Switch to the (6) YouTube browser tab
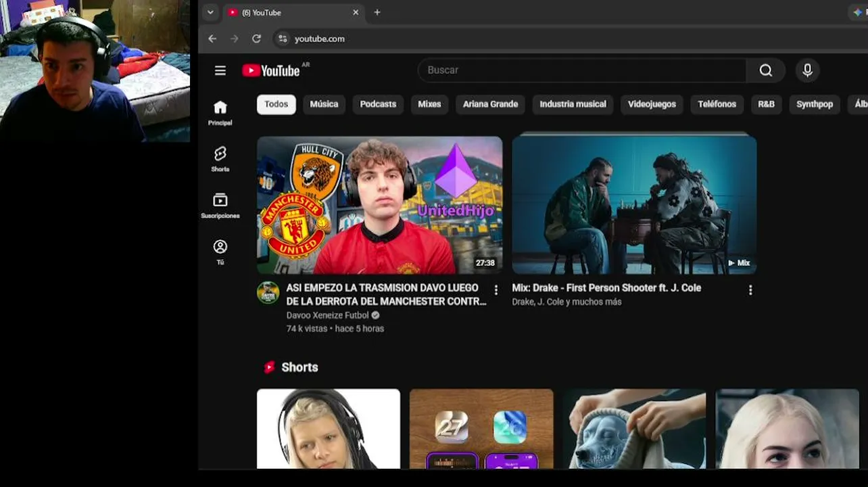868x487 pixels. click(295, 12)
